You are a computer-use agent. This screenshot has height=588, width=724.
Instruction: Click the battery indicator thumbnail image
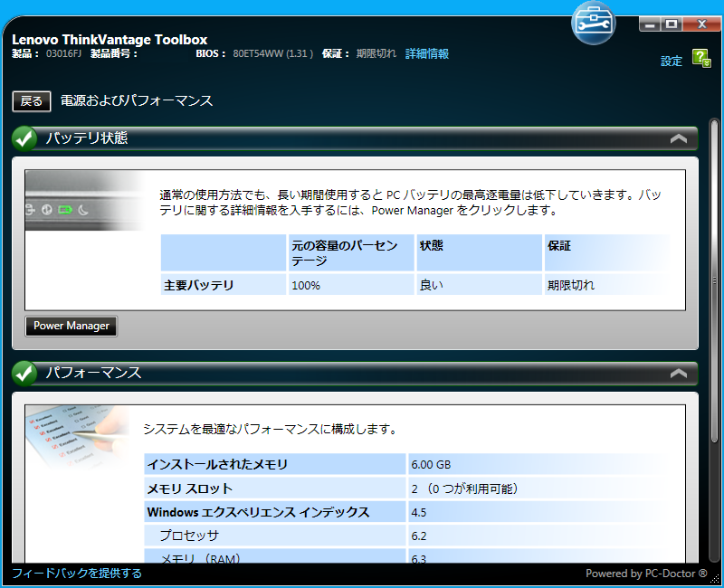tap(85, 200)
